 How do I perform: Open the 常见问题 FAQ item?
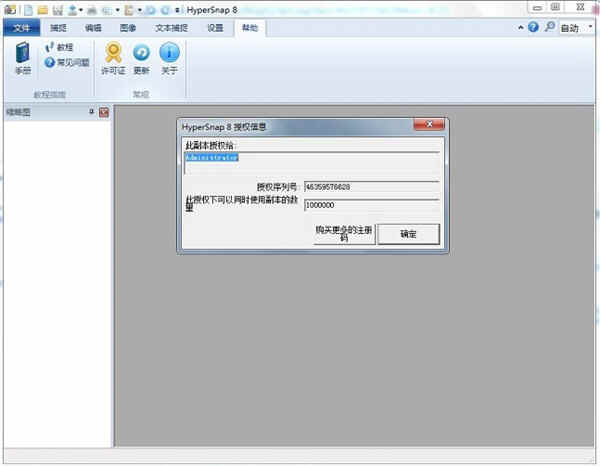(x=67, y=62)
